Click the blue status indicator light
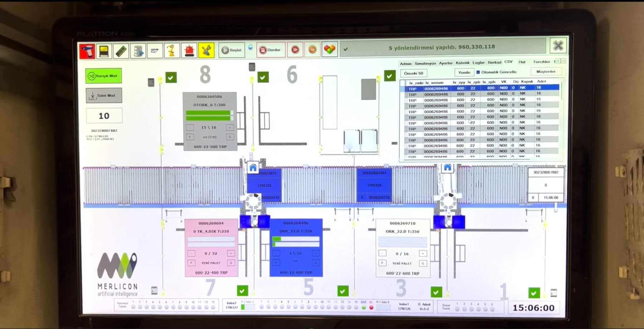 click(250, 47)
